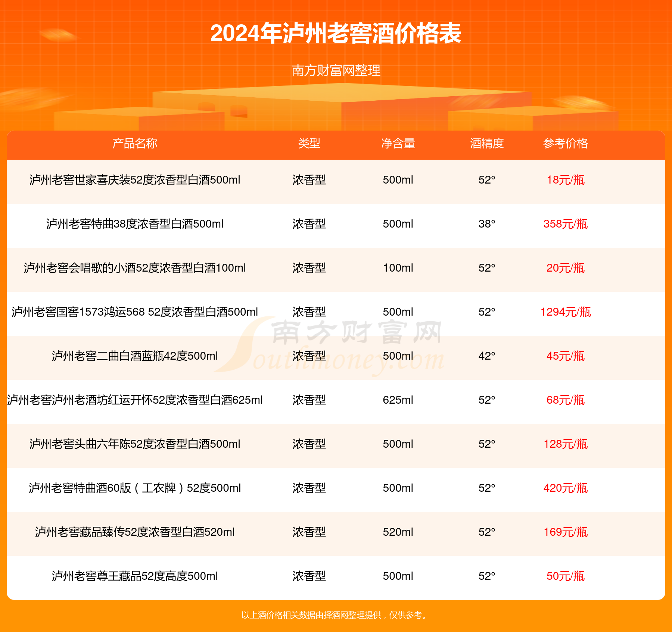The width and height of the screenshot is (672, 632).
Task: Select the 会唱歌的小酒 product name
Action: 135,268
